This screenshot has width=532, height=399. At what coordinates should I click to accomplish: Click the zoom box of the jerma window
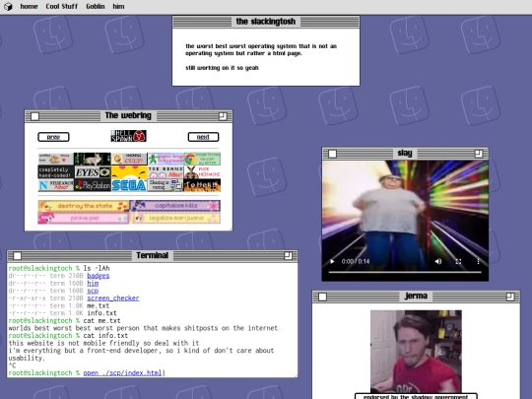point(510,297)
